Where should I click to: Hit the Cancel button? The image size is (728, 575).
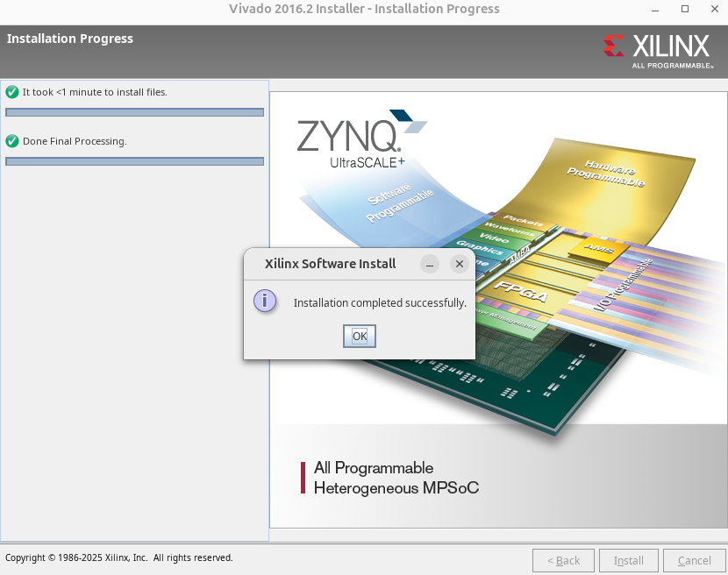coord(694,560)
